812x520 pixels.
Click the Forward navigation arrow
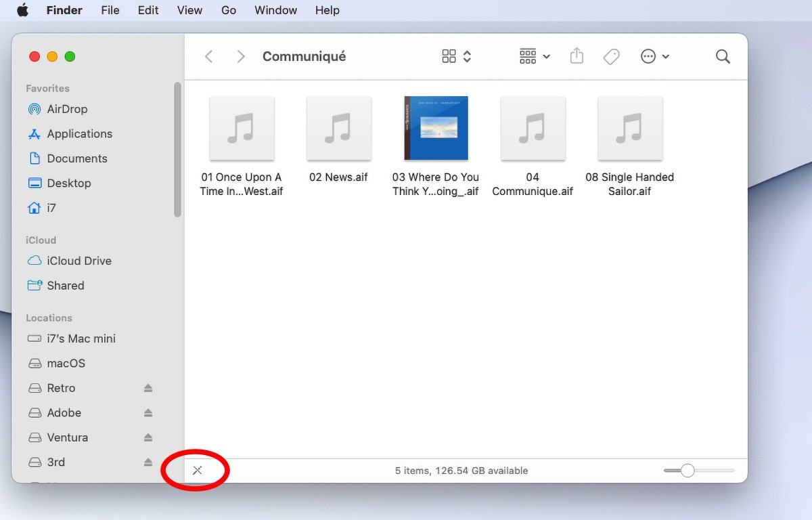[240, 57]
